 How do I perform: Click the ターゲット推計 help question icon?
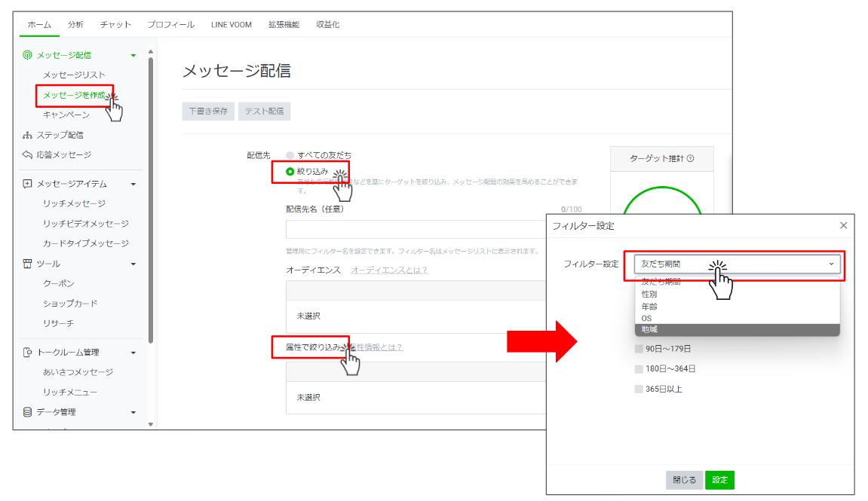pyautogui.click(x=690, y=158)
